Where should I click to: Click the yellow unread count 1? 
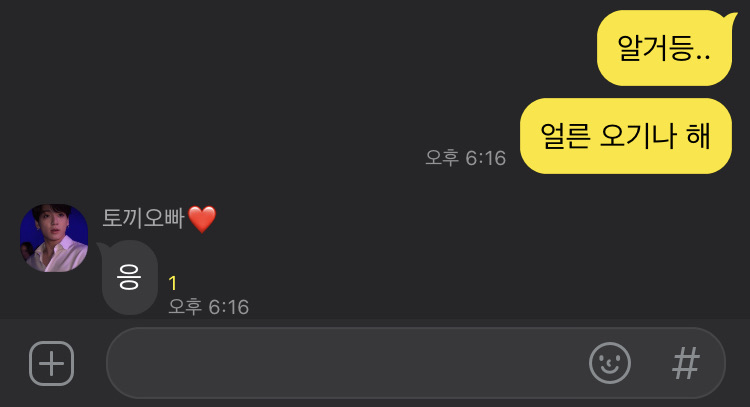click(173, 284)
